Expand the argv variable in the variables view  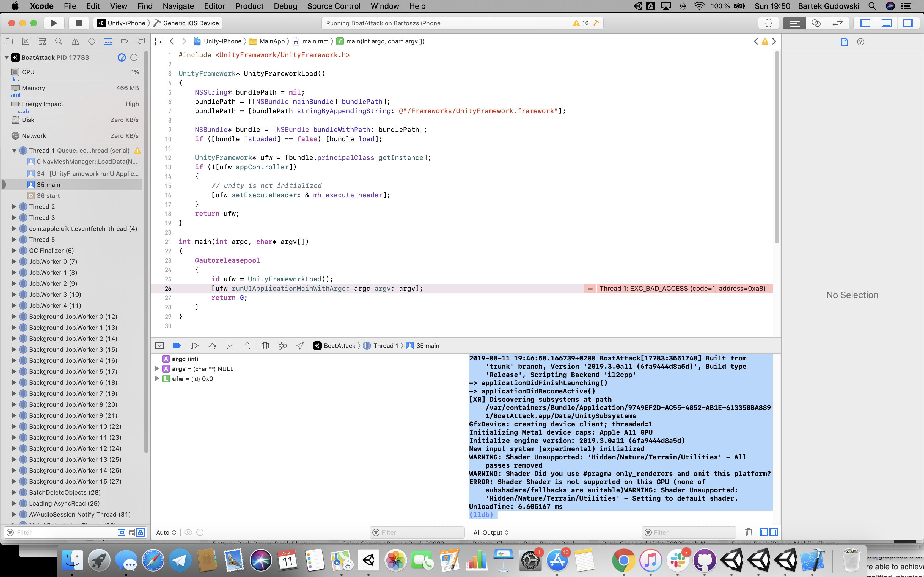[157, 369]
